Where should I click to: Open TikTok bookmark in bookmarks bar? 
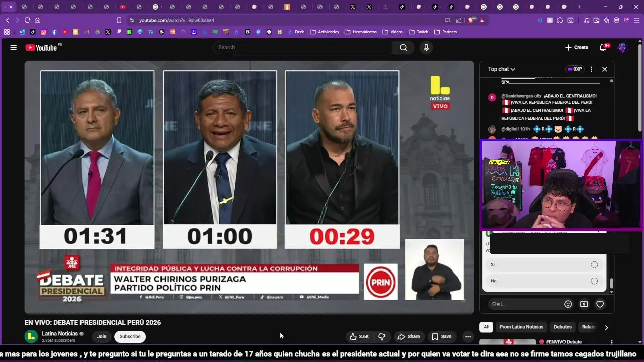33,32
